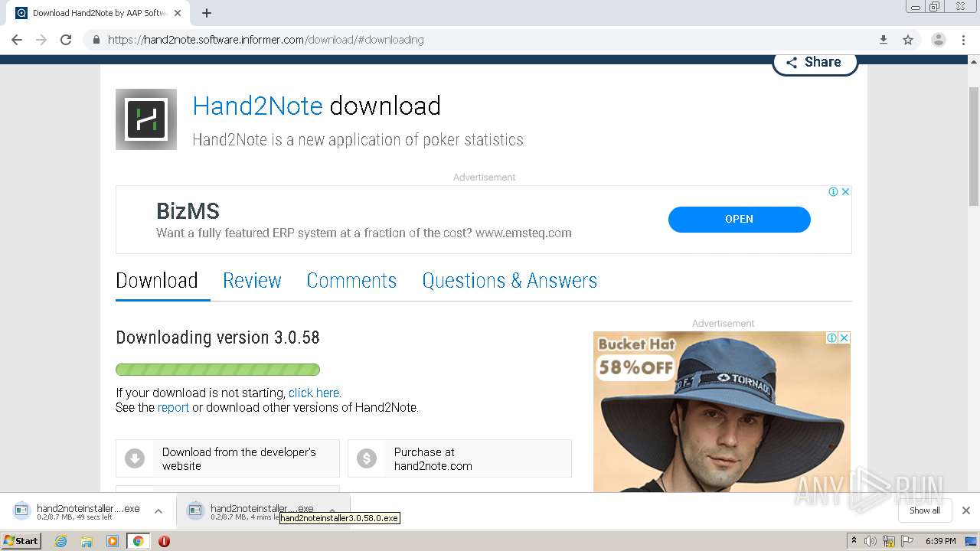Open the Chrome profile avatar
980x551 pixels.
click(x=939, y=40)
